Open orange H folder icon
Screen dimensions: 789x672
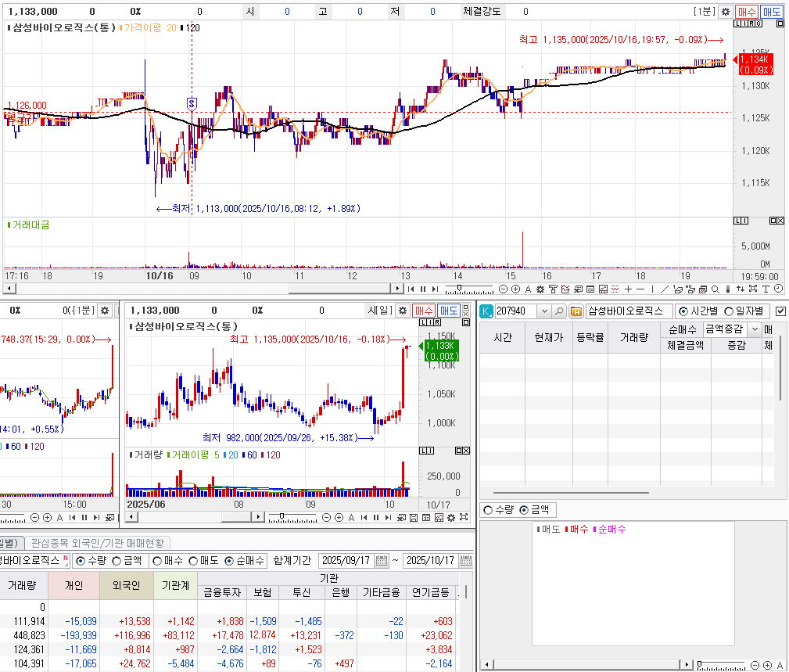[576, 311]
